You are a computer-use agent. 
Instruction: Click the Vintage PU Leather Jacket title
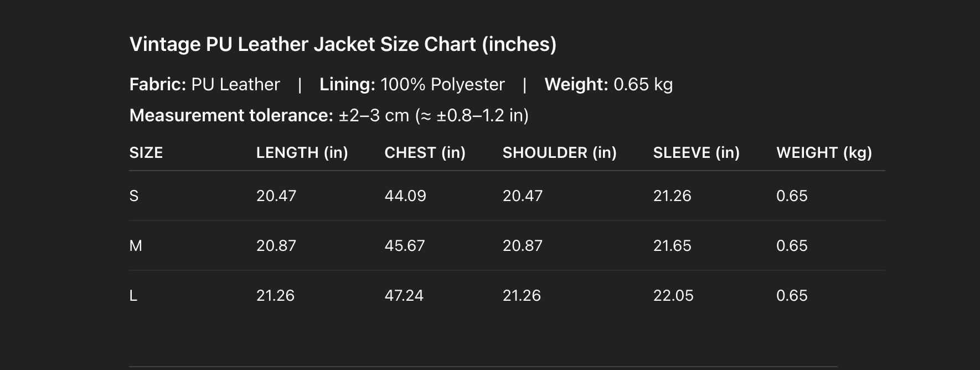pyautogui.click(x=343, y=44)
